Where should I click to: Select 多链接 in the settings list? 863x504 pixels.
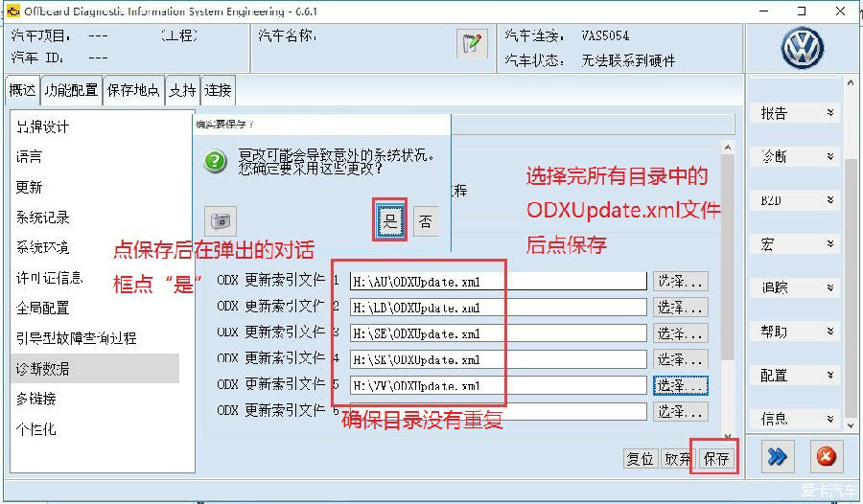(x=35, y=399)
